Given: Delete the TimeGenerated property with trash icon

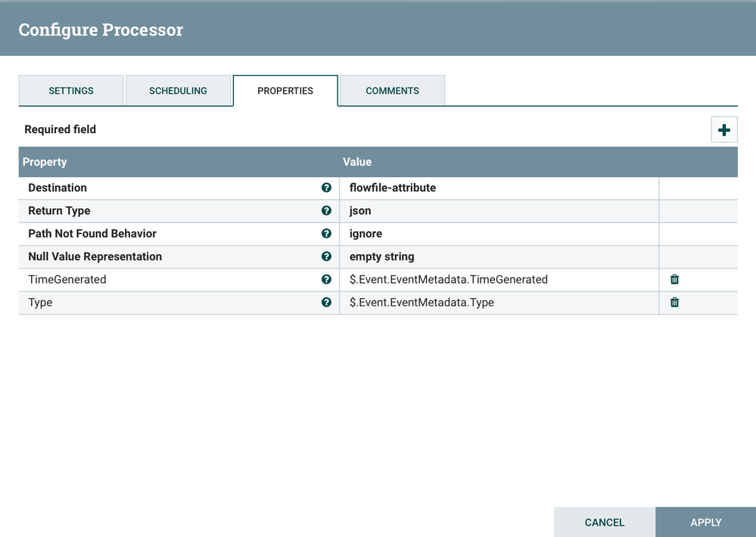Looking at the screenshot, I should tap(674, 279).
